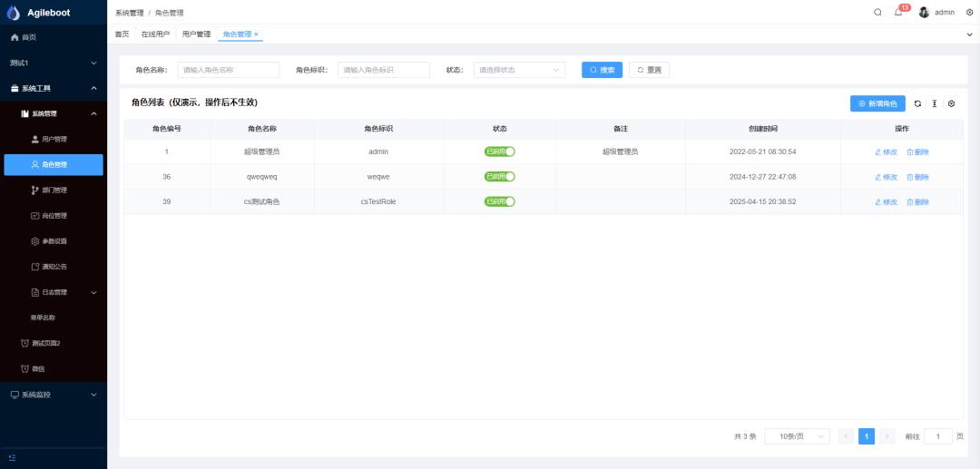Close the 角色管理 tab with x icon
The height and width of the screenshot is (469, 980).
click(x=256, y=34)
